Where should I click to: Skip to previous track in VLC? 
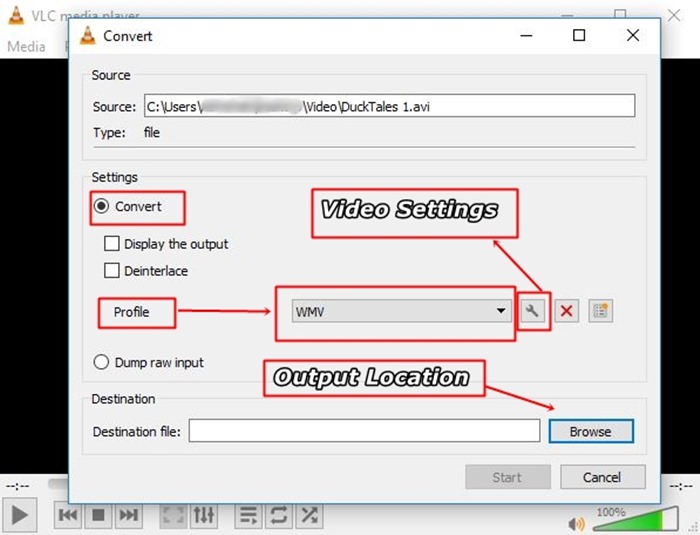click(x=68, y=515)
